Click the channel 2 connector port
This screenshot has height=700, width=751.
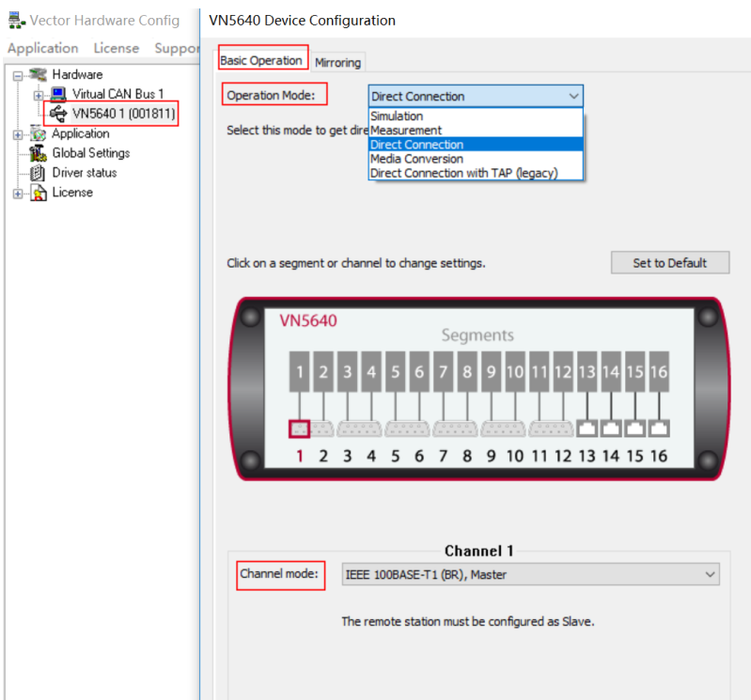[x=322, y=429]
